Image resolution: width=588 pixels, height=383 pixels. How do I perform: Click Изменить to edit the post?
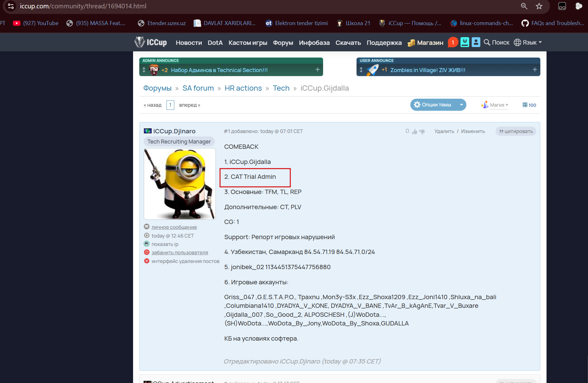(473, 131)
